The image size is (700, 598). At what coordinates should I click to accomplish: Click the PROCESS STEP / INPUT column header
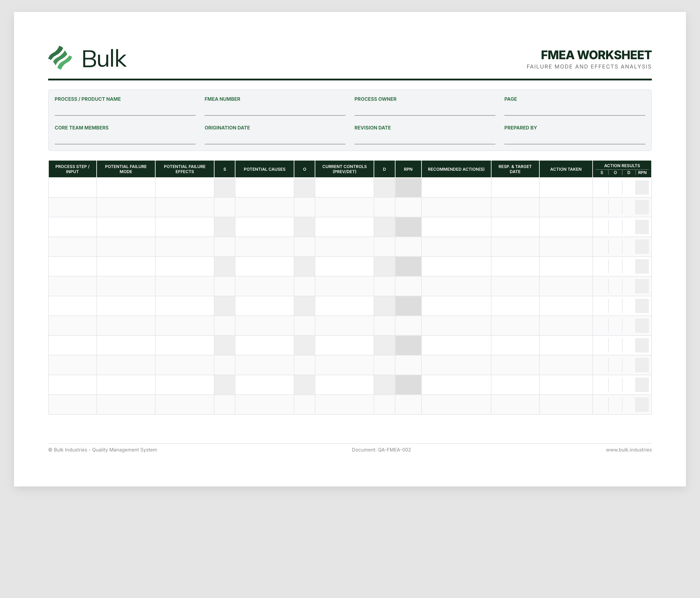[72, 169]
